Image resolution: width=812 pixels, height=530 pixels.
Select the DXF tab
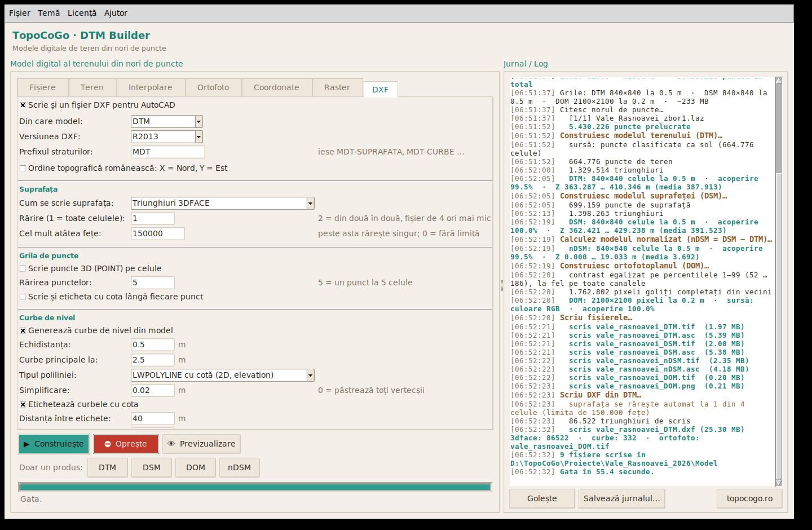pos(381,90)
